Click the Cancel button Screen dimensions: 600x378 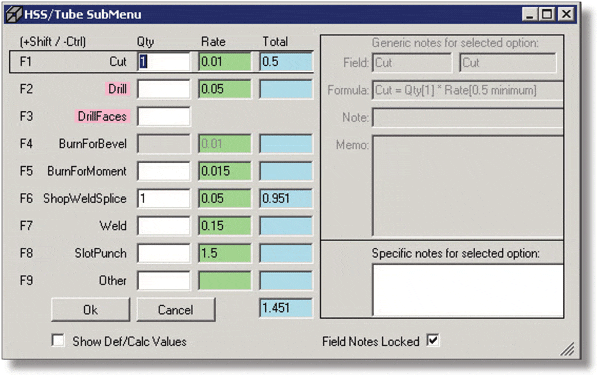[x=176, y=310]
